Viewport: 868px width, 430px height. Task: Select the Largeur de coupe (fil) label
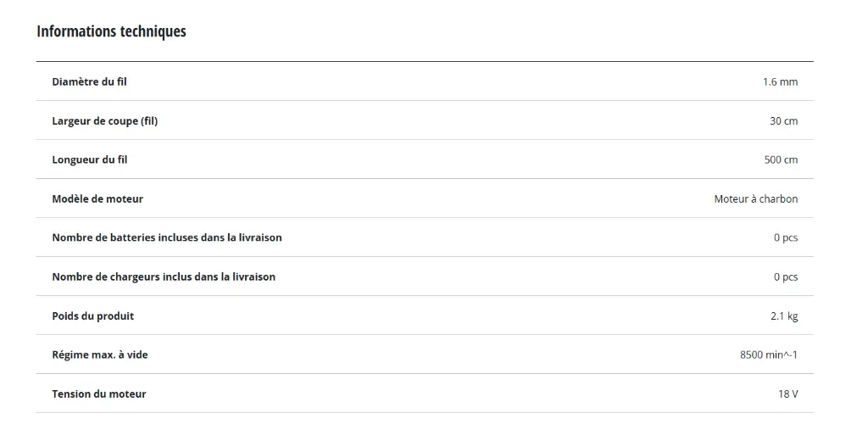pyautogui.click(x=104, y=120)
